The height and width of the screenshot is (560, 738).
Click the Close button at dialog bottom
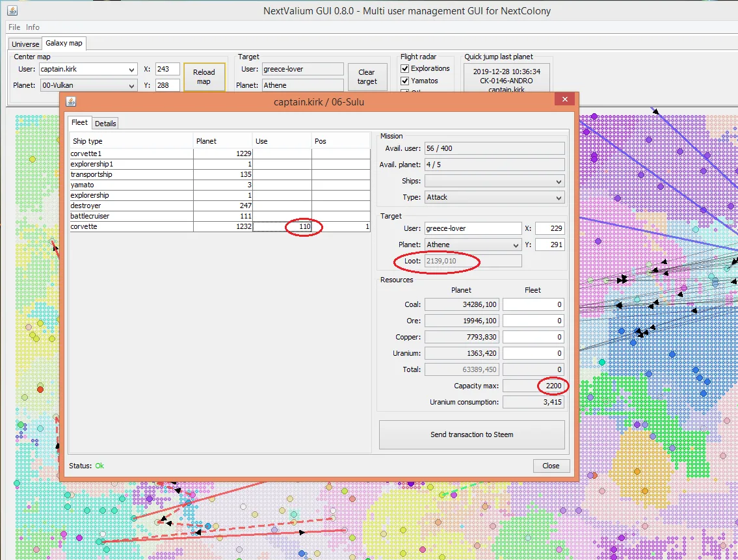click(x=551, y=466)
